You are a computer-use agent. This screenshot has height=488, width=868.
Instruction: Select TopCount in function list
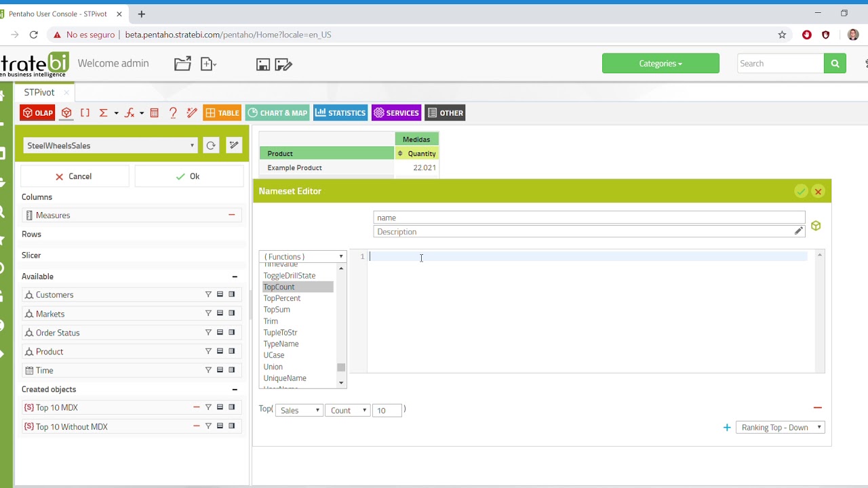pyautogui.click(x=298, y=287)
